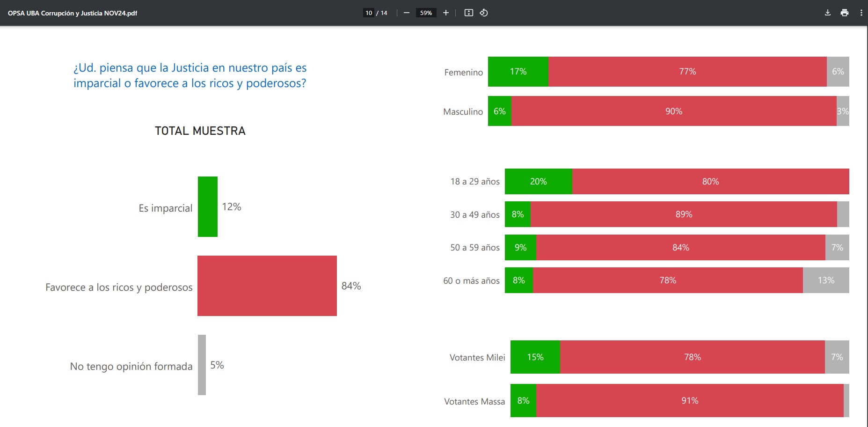
Task: Click the PDF file name title
Action: (x=73, y=13)
